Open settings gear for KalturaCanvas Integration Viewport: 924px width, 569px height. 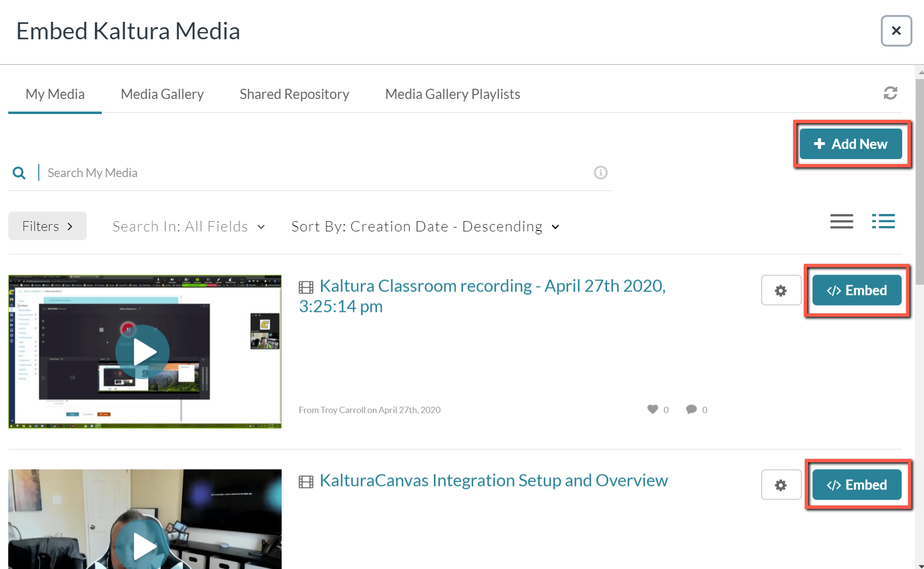pos(781,485)
